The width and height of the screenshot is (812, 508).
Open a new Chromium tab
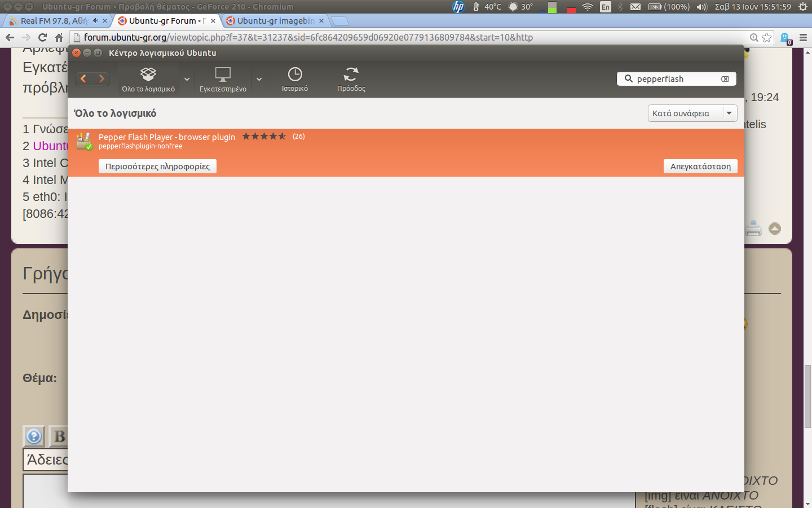(340, 21)
